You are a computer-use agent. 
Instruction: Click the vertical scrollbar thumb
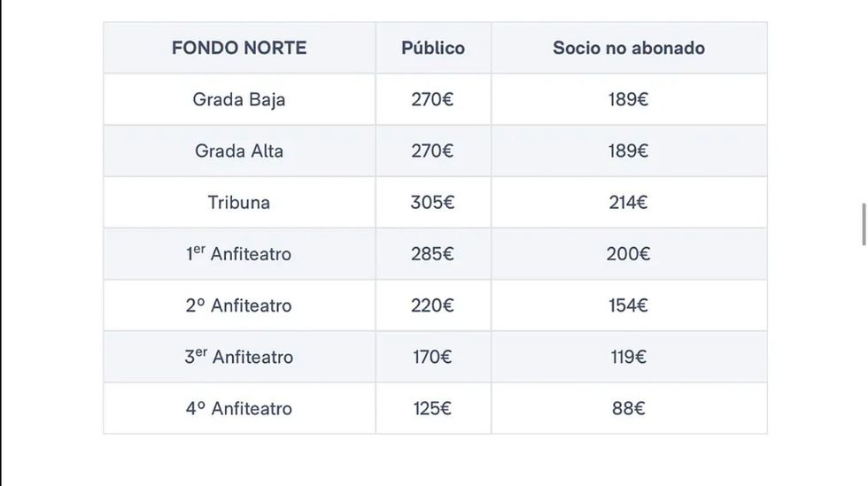tap(864, 225)
